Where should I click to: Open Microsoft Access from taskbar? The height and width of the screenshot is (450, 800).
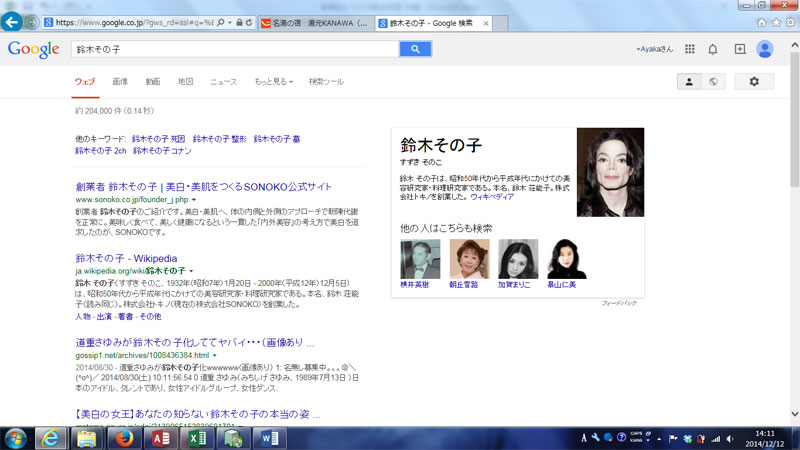tap(161, 439)
